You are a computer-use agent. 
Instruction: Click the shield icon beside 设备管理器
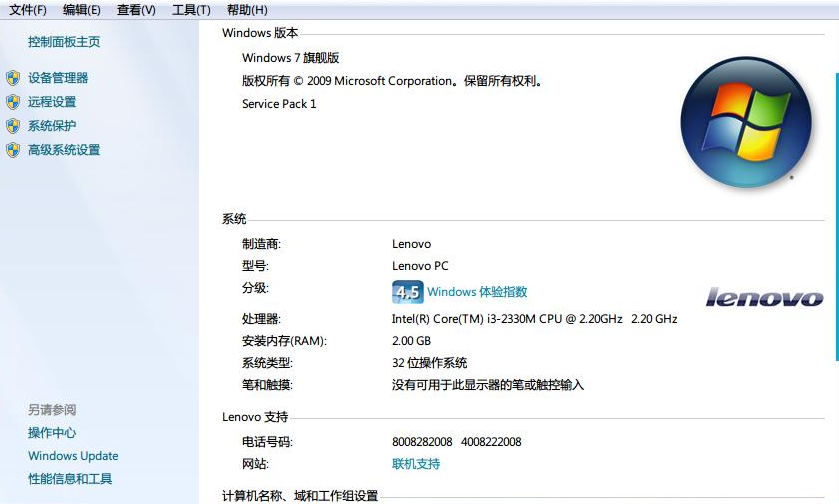pos(13,78)
